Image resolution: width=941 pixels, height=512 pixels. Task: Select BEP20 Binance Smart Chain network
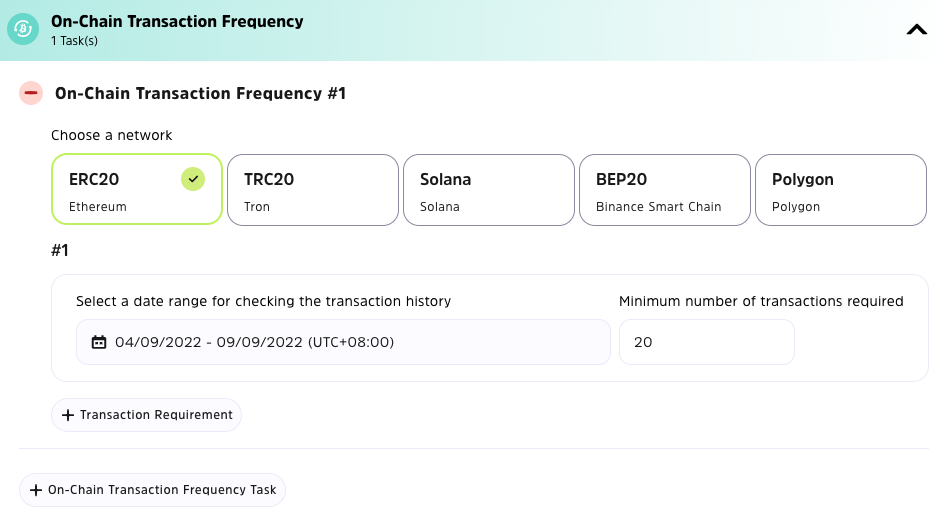pyautogui.click(x=664, y=190)
